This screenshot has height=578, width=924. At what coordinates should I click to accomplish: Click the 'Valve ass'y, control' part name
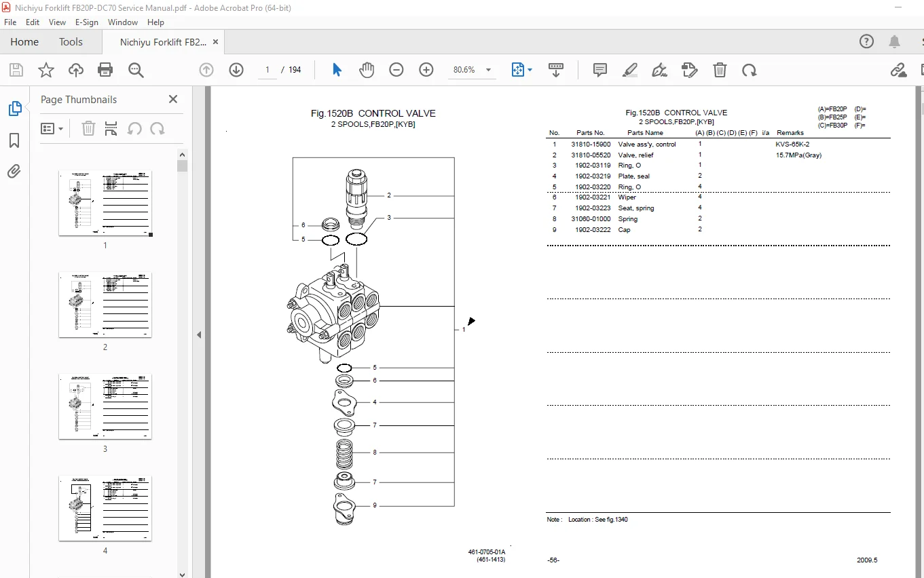click(647, 144)
